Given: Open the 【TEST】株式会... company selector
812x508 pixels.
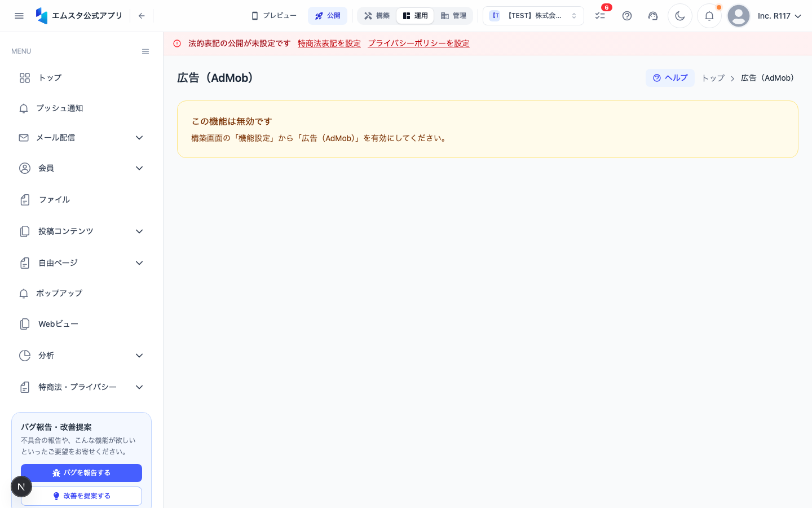Looking at the screenshot, I should pos(533,16).
